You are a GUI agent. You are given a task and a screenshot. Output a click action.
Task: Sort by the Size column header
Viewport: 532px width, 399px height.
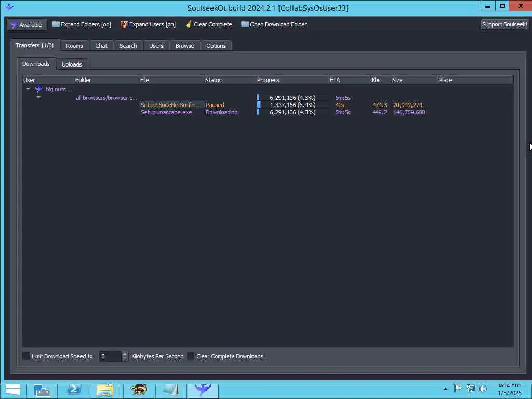(414, 80)
